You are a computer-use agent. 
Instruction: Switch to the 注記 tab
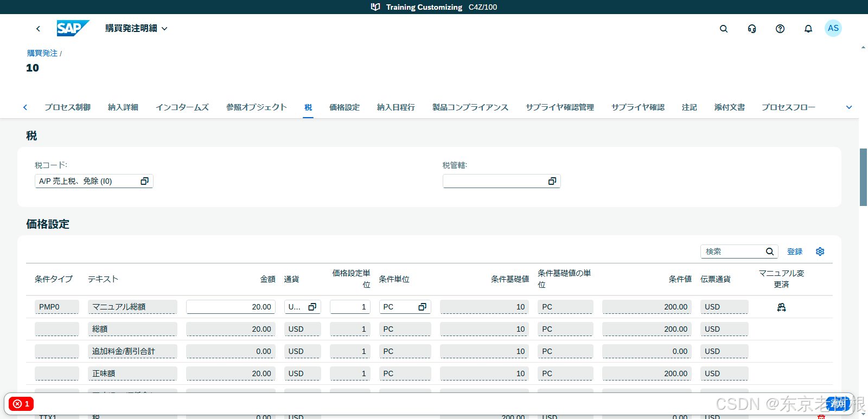pos(690,107)
